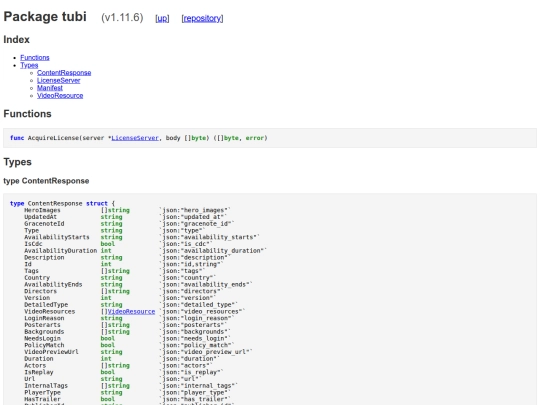Click the Version field name
The image size is (540, 405).
point(37,298)
